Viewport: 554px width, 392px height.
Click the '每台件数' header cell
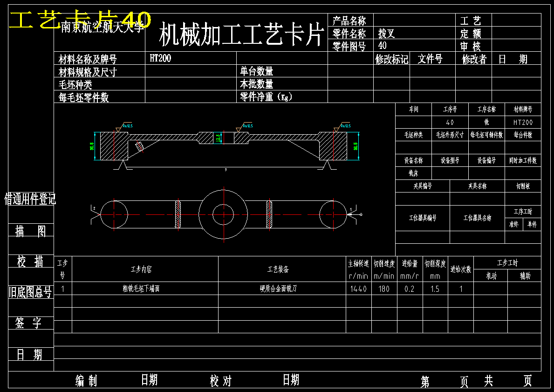(523, 135)
